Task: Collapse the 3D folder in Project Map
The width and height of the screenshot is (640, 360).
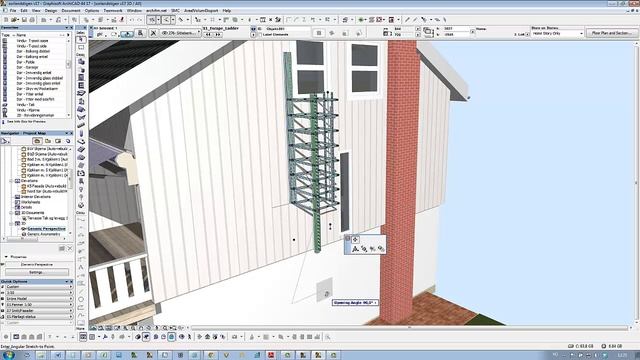Action: tap(11, 224)
